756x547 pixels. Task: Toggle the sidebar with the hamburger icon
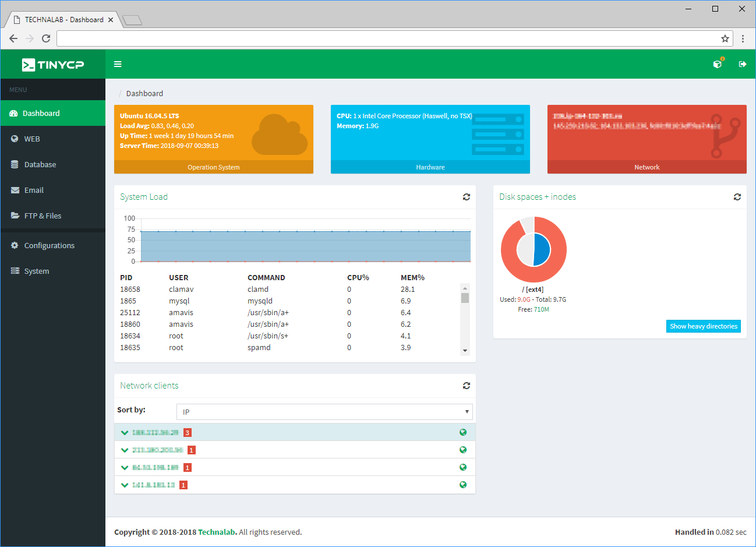pyautogui.click(x=118, y=64)
